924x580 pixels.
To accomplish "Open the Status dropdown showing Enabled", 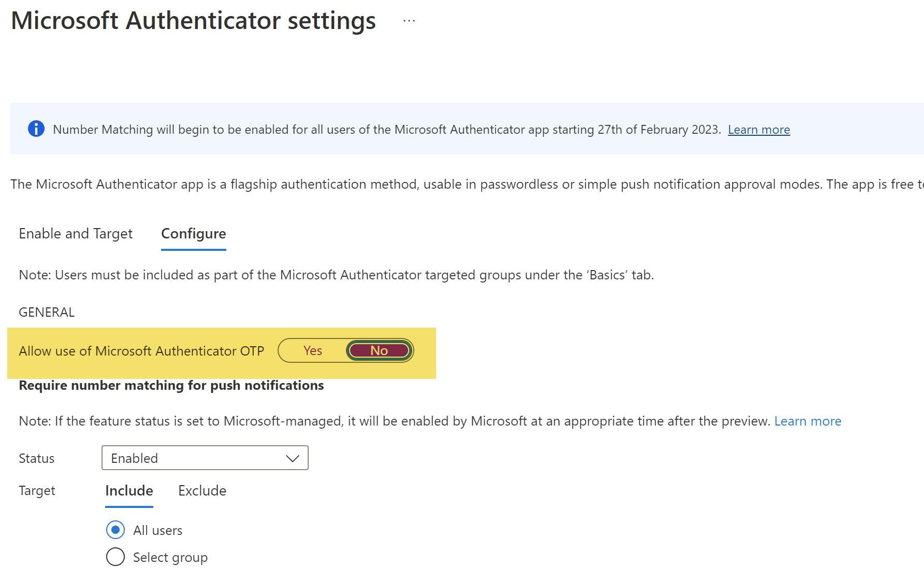I will click(205, 458).
